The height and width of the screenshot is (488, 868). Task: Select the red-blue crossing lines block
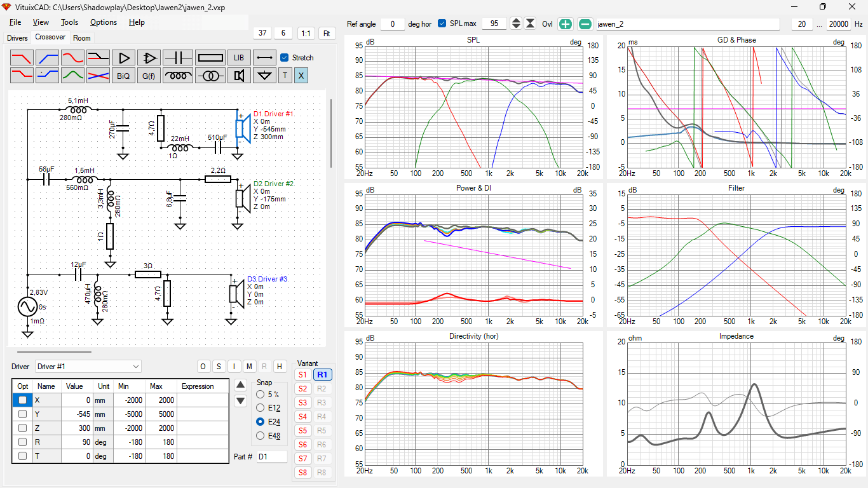coord(98,76)
